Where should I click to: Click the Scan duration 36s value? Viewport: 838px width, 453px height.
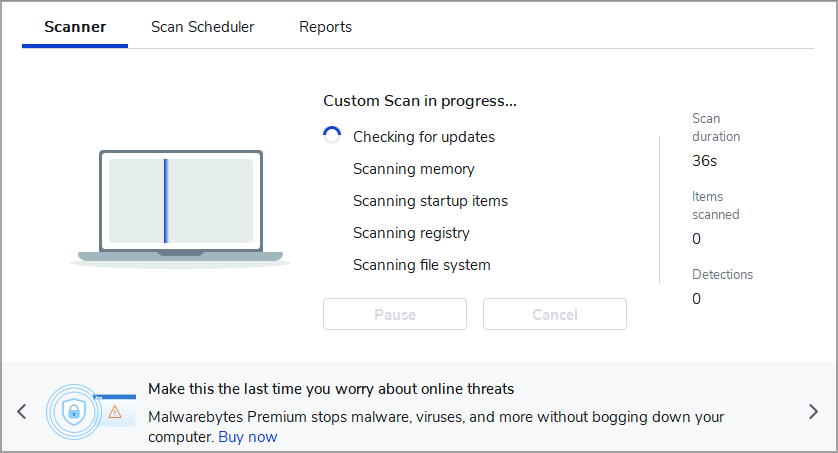(704, 161)
